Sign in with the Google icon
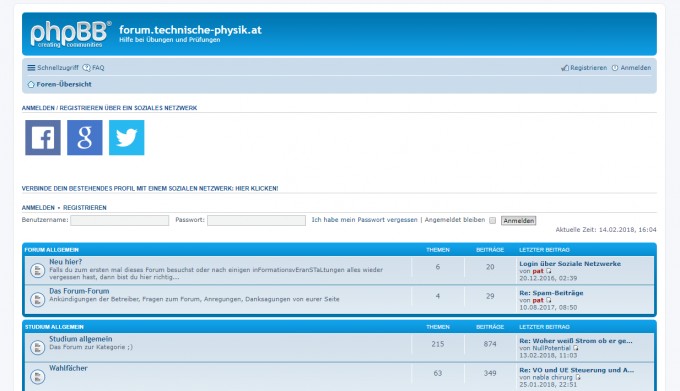This screenshot has width=680, height=391. click(x=85, y=137)
